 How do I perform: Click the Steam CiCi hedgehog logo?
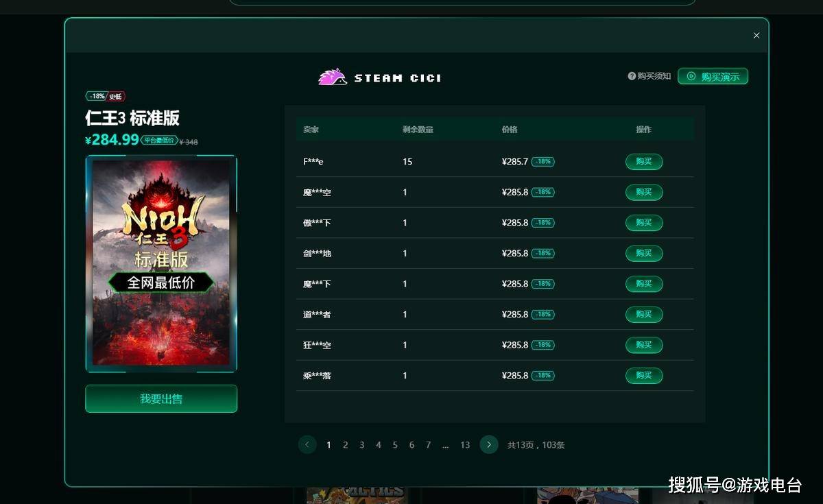(x=333, y=77)
